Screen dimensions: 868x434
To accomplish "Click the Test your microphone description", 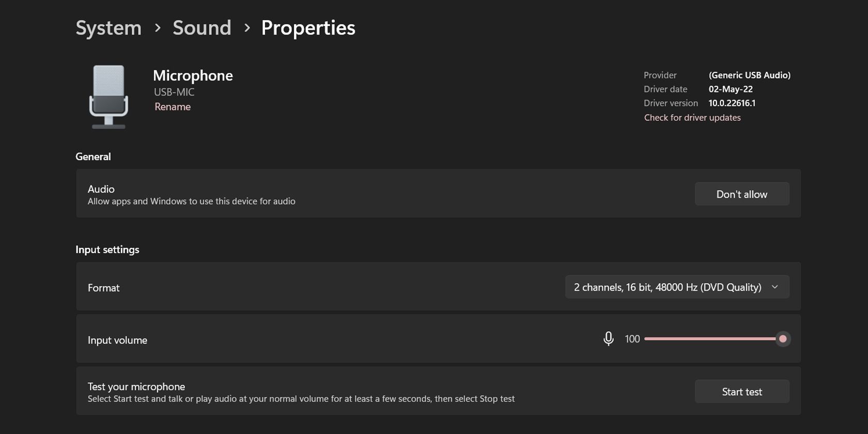I will pos(301,399).
